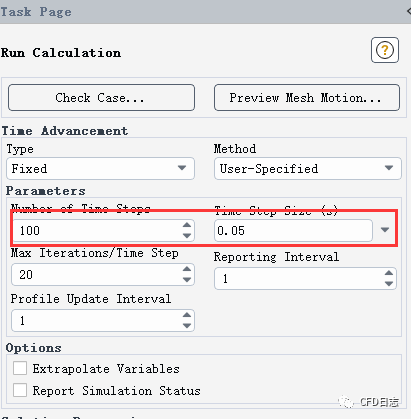Decrease Number of Time Steps value
This screenshot has width=411, height=419.
coord(187,236)
